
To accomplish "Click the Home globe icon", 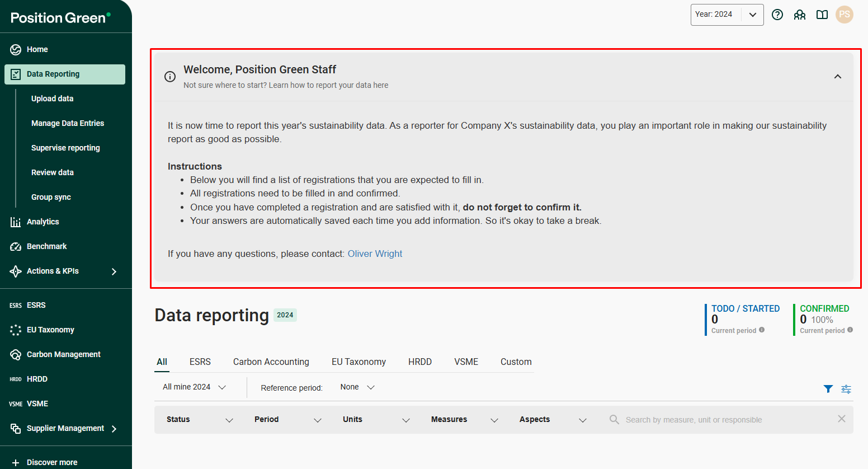I will 16,49.
